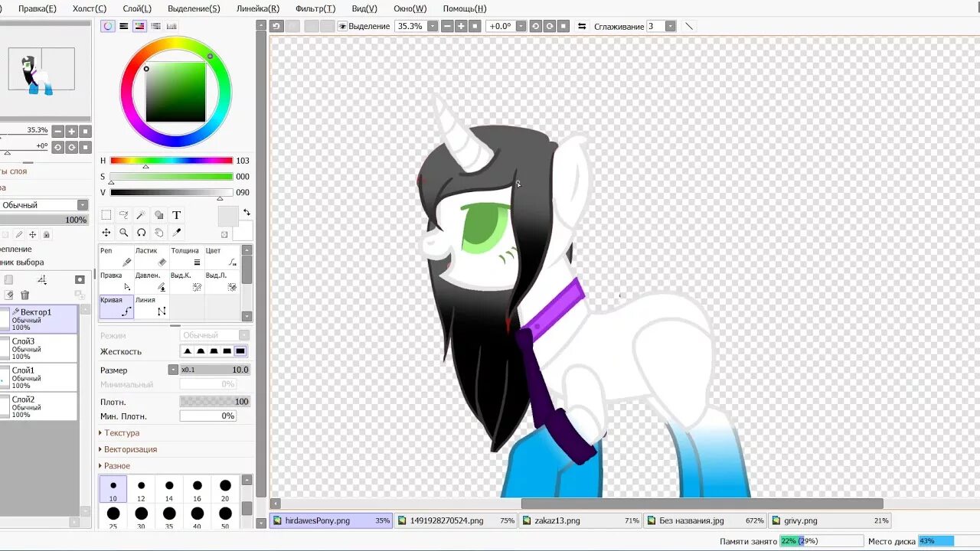Choose the Выд.К. selection pen tool
Image resolution: width=980 pixels, height=551 pixels.
click(x=187, y=282)
